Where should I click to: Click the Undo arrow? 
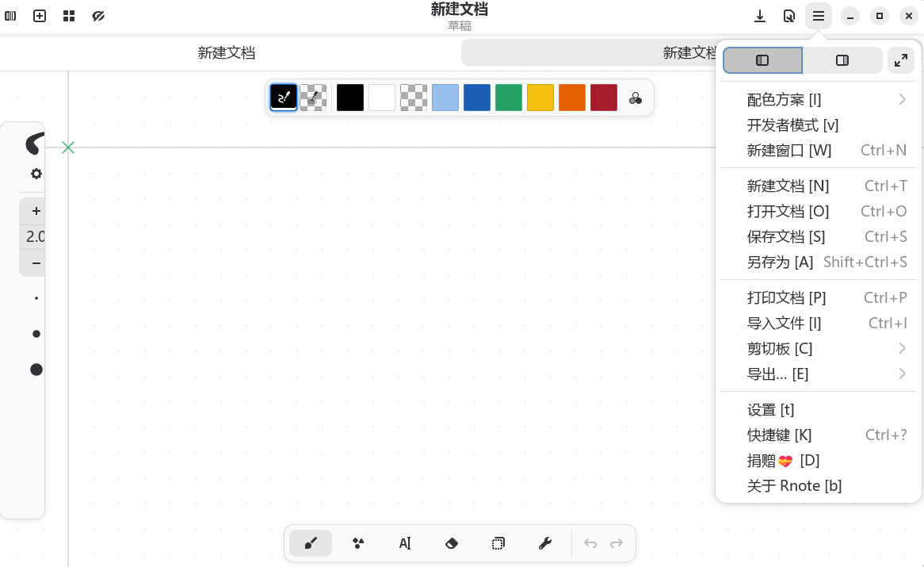point(590,543)
